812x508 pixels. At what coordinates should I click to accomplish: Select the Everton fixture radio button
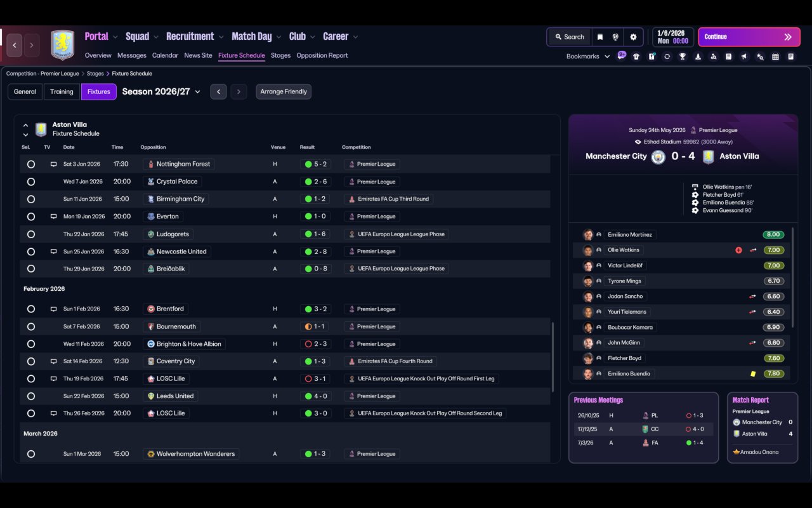30,217
